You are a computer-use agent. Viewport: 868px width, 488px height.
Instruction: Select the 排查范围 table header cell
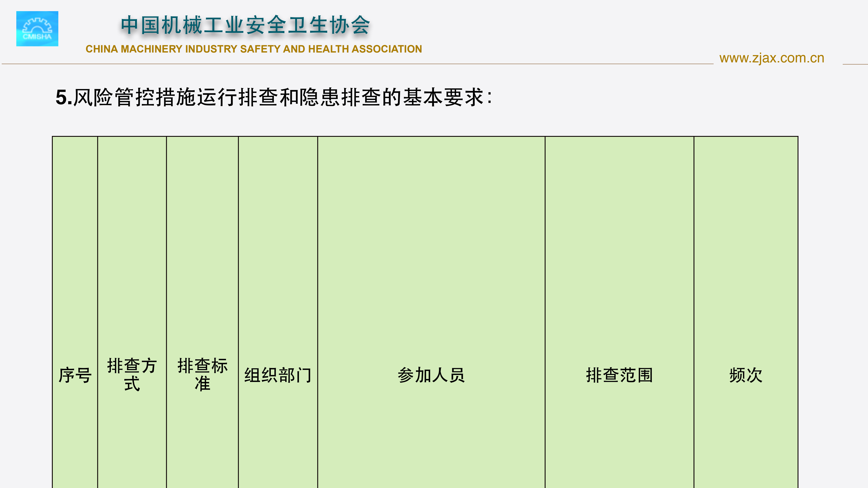[x=620, y=312]
